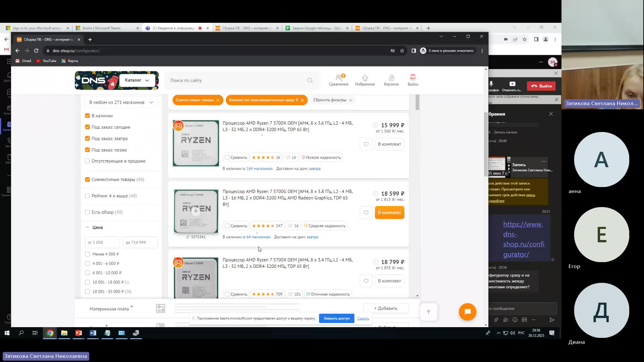Open Chrome from the taskbar
The image size is (644, 362).
[x=50, y=333]
